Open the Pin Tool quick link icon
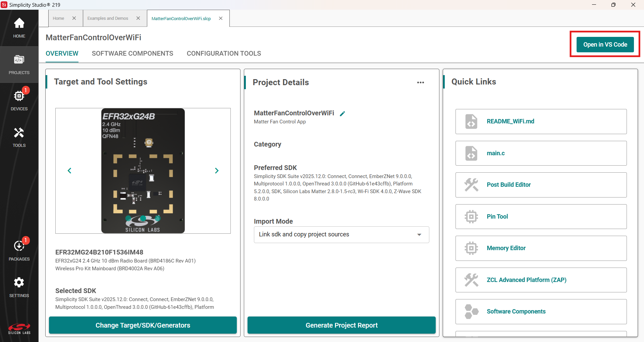This screenshot has width=644, height=342. coord(471,216)
